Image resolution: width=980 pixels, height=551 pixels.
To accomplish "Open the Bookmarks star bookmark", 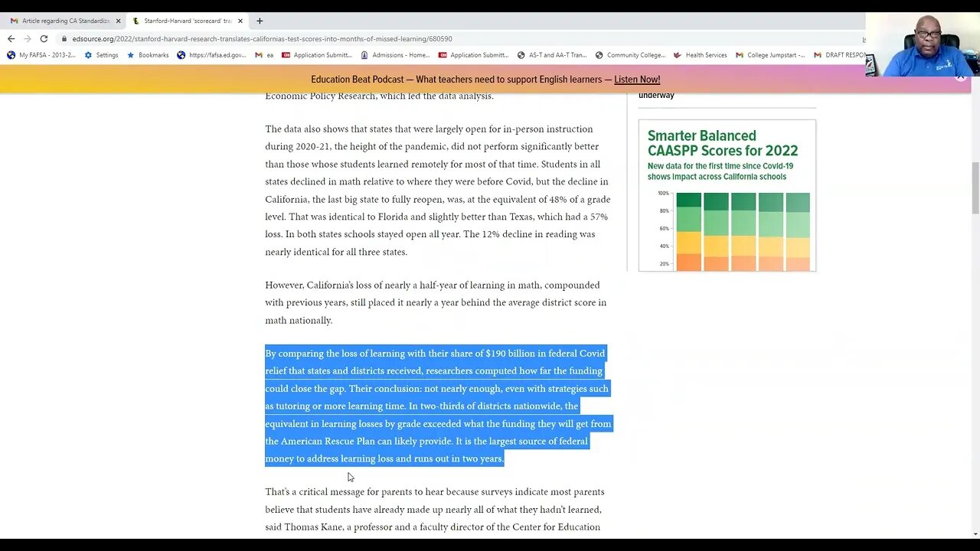I will pos(147,55).
